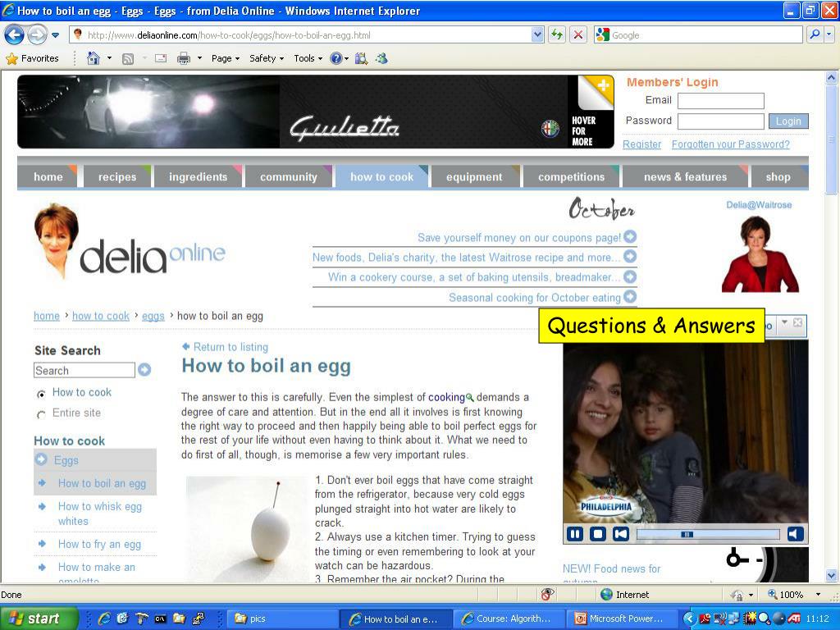Click the Print toolbar icon
The height and width of the screenshot is (630, 840).
click(x=183, y=58)
